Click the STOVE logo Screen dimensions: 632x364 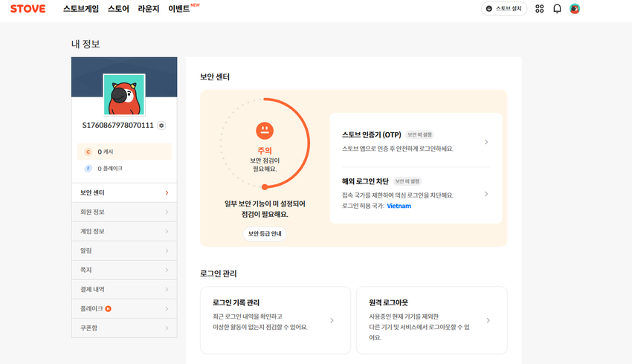28,9
